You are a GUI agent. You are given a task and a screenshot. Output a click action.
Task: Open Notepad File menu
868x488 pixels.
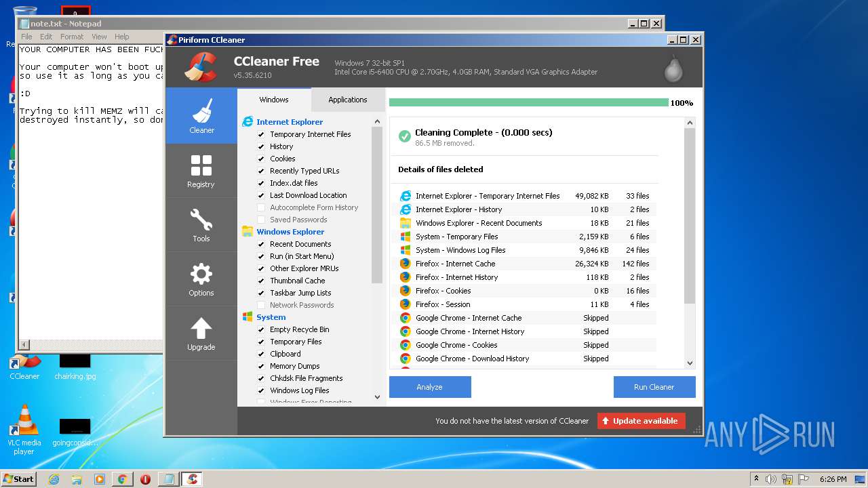click(x=26, y=37)
